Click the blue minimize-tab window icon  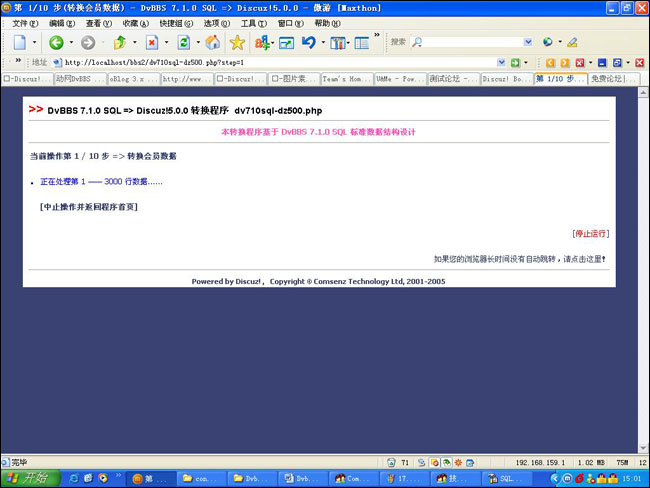(x=602, y=63)
